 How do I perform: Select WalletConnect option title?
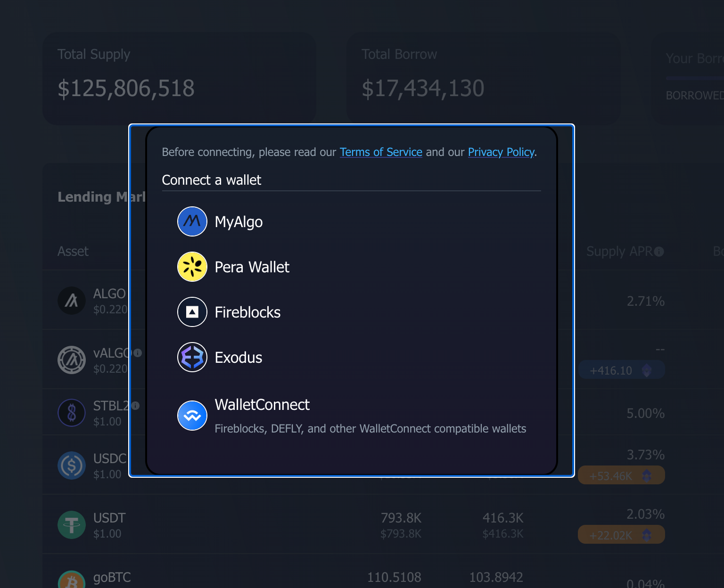coord(262,405)
